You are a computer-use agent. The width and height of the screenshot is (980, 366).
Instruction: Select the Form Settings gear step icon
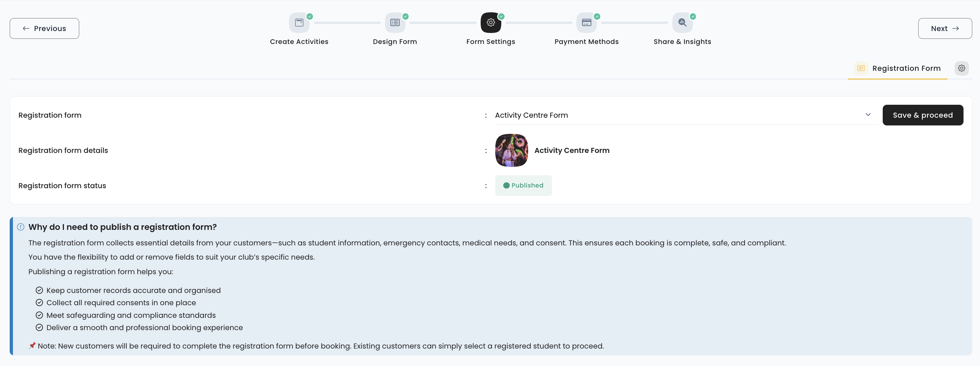pos(491,23)
